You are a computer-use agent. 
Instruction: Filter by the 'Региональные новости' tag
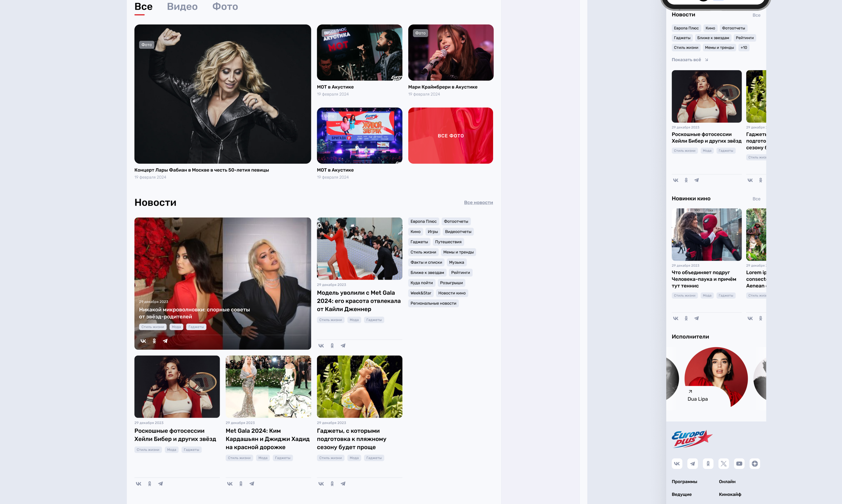(433, 303)
